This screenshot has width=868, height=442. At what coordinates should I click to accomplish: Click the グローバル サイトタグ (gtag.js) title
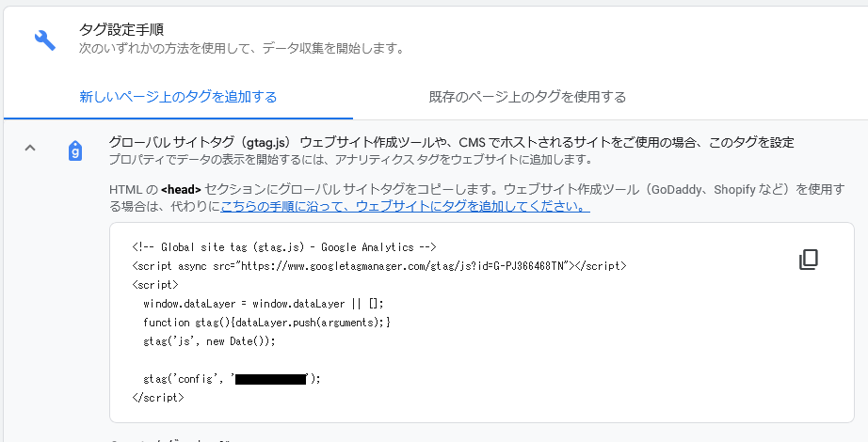(x=202, y=142)
